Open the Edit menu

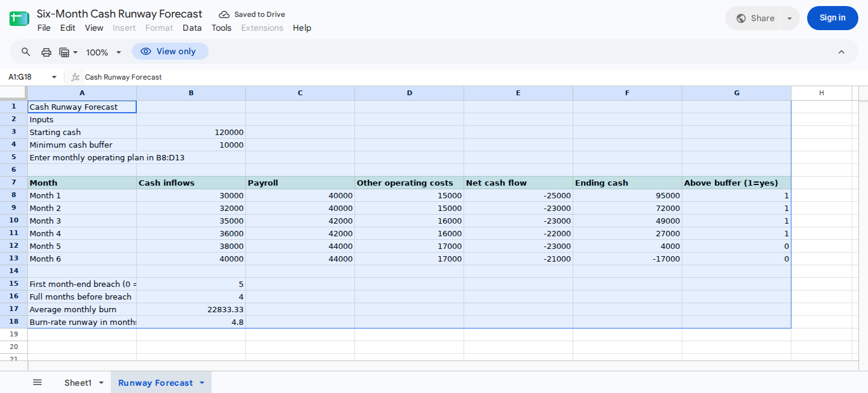pos(68,28)
